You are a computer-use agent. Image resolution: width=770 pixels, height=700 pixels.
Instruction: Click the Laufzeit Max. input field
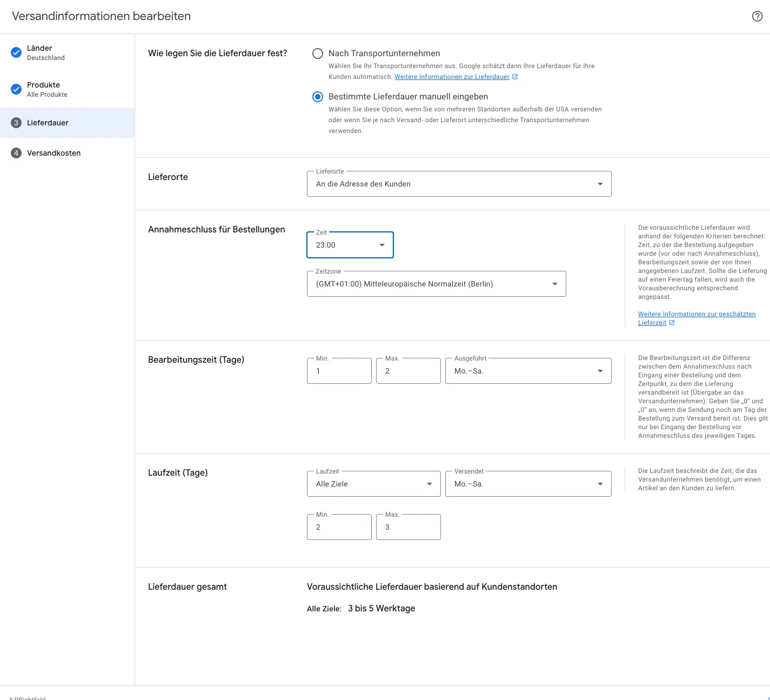click(x=409, y=527)
